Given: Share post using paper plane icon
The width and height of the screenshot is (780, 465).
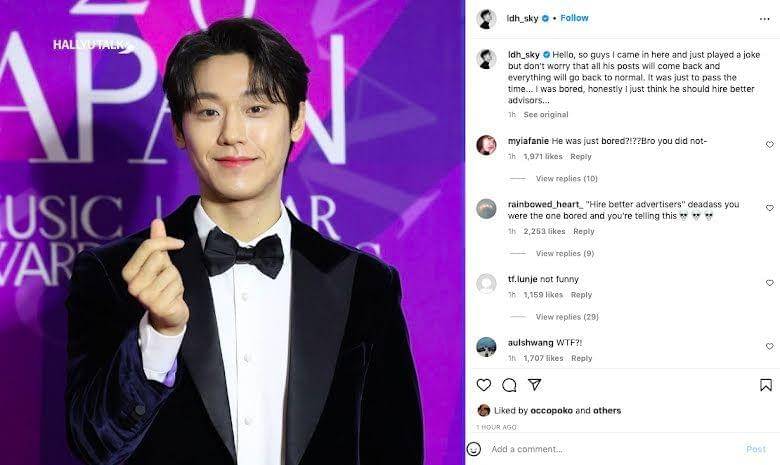Looking at the screenshot, I should pos(534,384).
